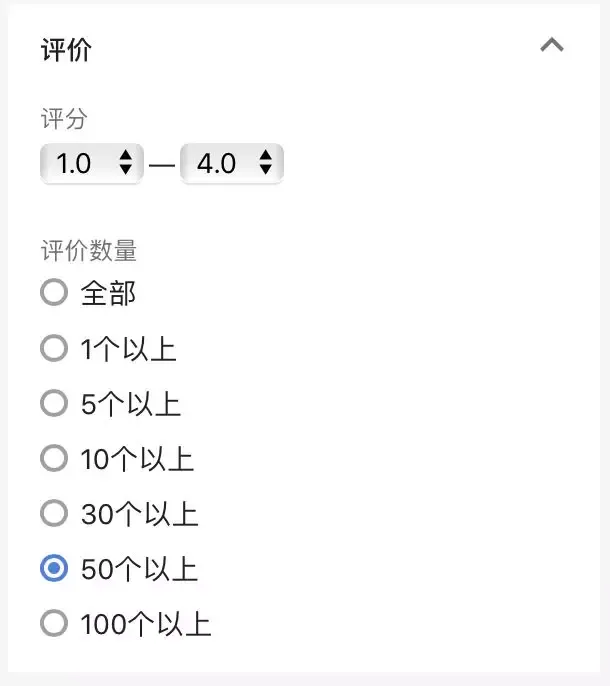
Task: Click the 评价 section header title
Action: click(67, 49)
